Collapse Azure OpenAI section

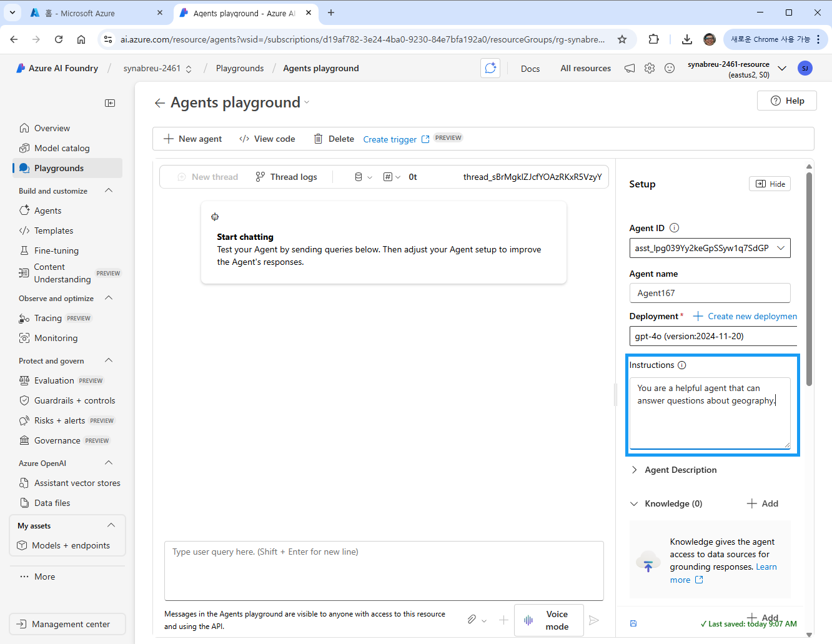(109, 463)
